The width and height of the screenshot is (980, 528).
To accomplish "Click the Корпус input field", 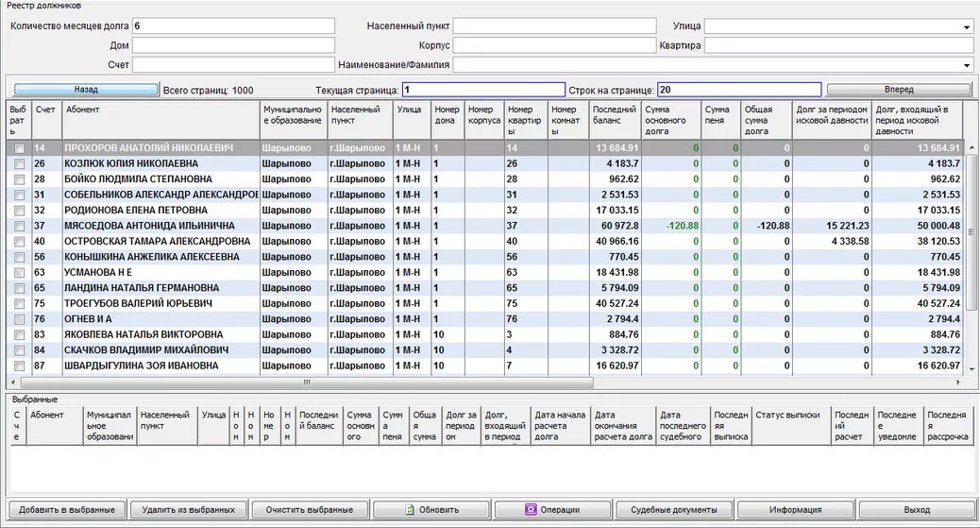I will click(554, 45).
